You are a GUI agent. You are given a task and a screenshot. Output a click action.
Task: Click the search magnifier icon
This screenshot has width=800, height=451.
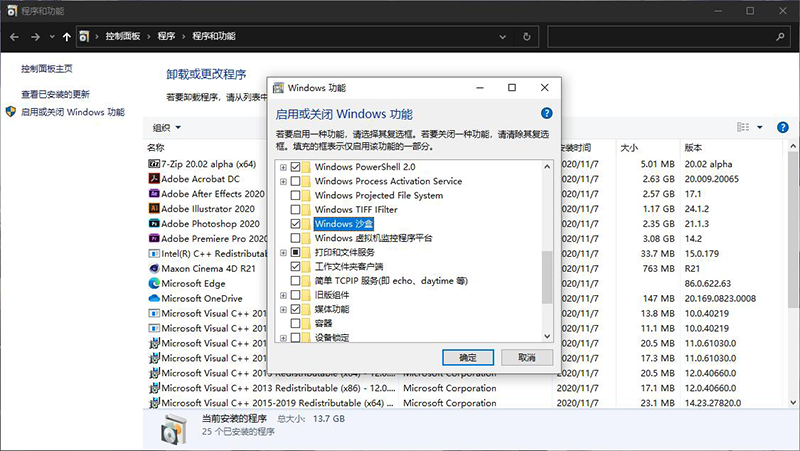coord(780,37)
